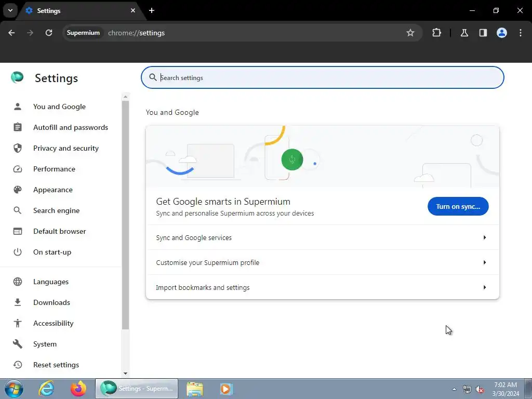Viewport: 532px width, 399px height.
Task: Open Performance settings section
Action: pyautogui.click(x=54, y=169)
